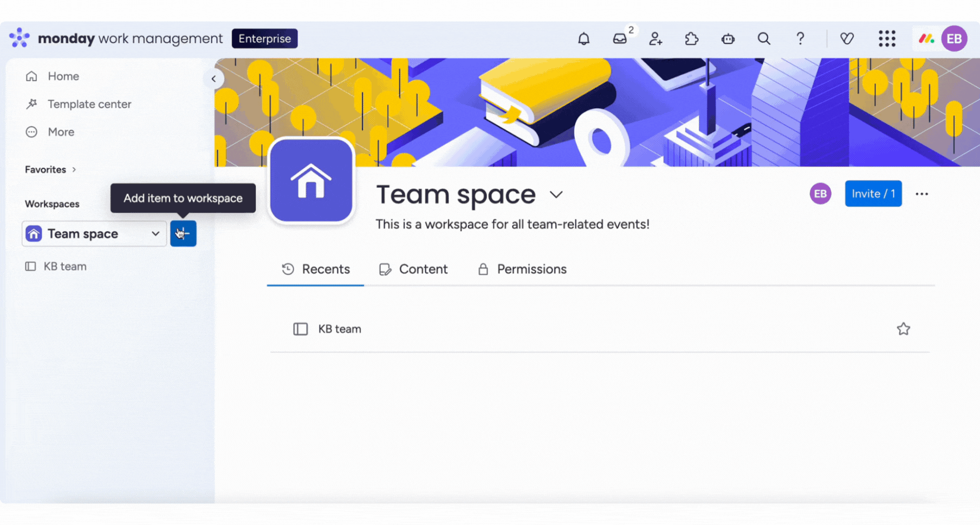
Task: Open search with the magnifier icon
Action: click(764, 38)
